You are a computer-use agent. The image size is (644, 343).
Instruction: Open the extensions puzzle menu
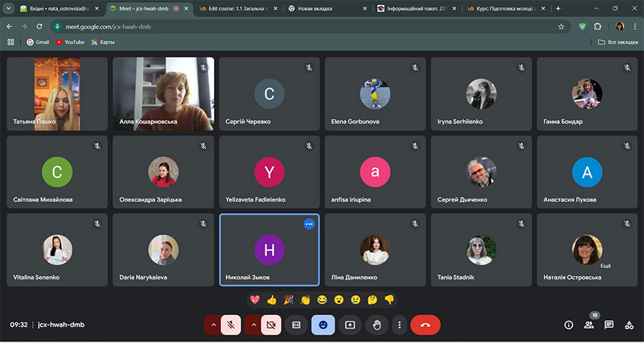(597, 26)
